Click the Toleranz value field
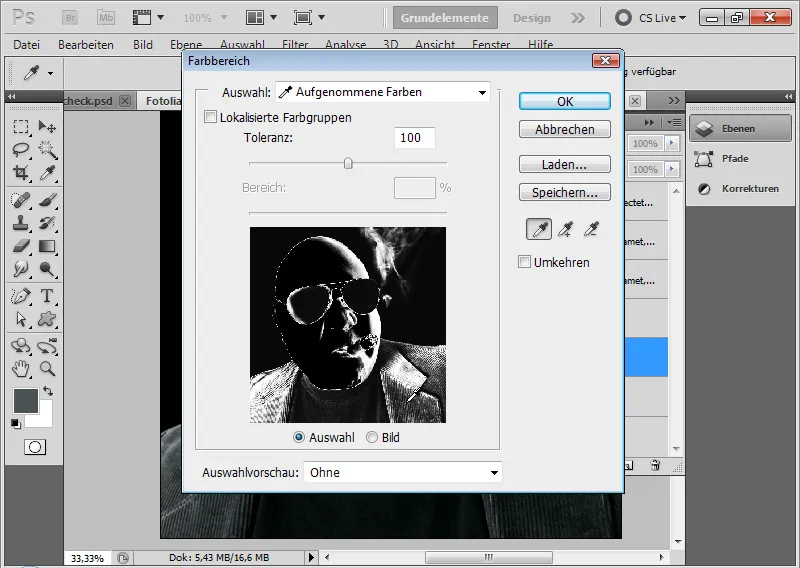 click(x=415, y=138)
